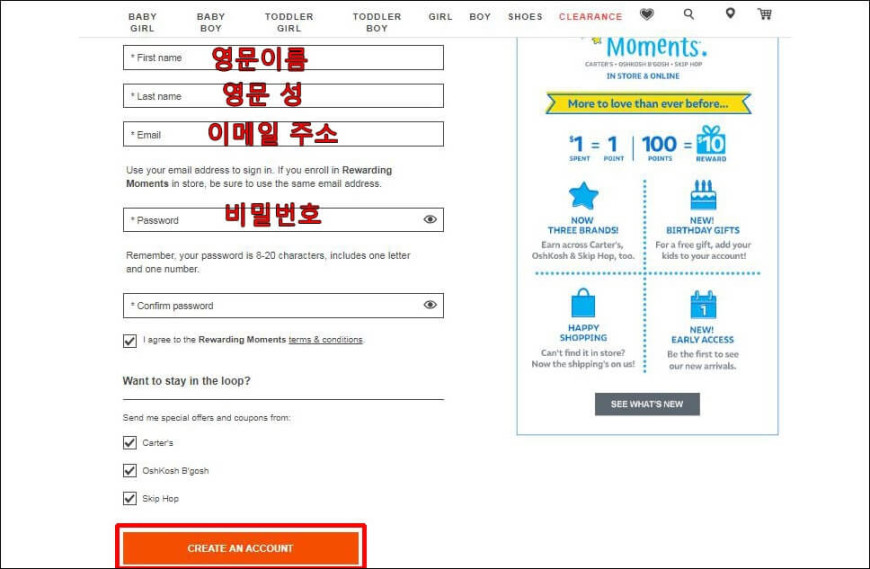Viewport: 870px width, 569px height.
Task: Open the store locator pin icon
Action: click(x=730, y=13)
